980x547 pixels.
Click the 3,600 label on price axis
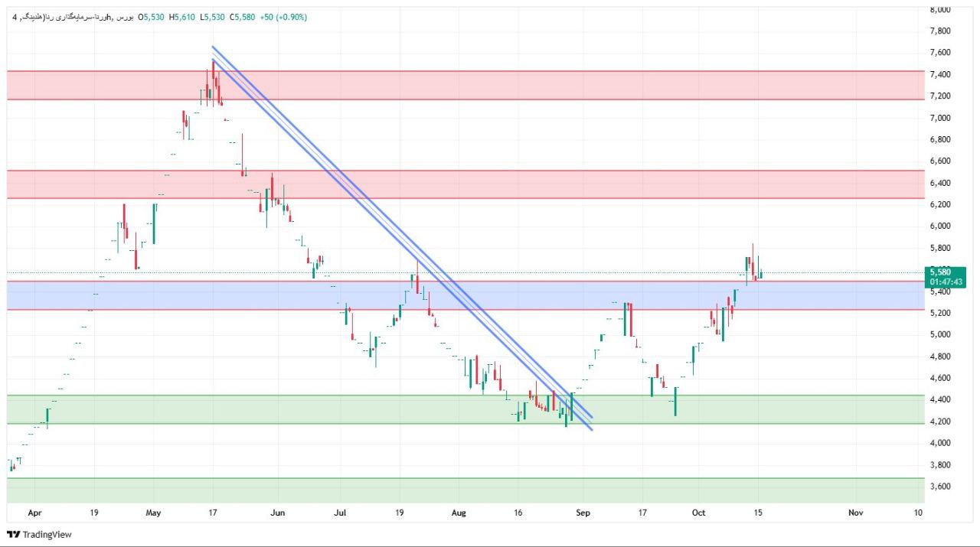939,487
